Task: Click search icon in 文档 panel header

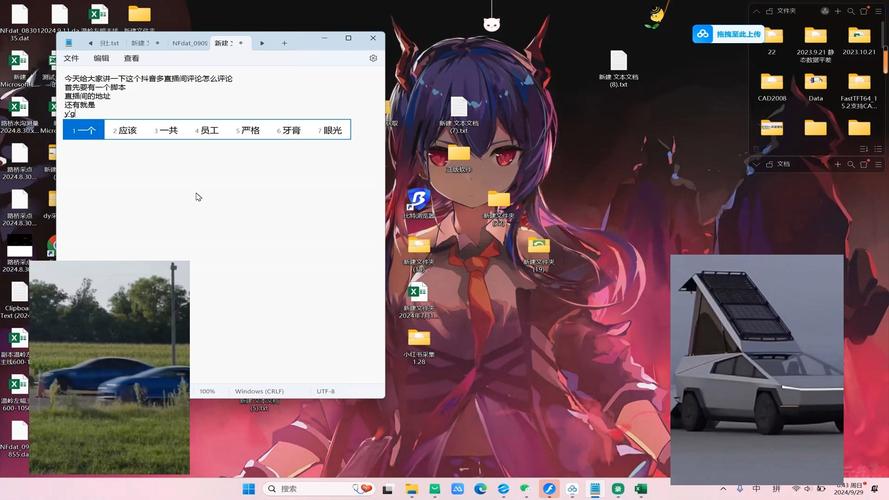Action: coord(850,164)
